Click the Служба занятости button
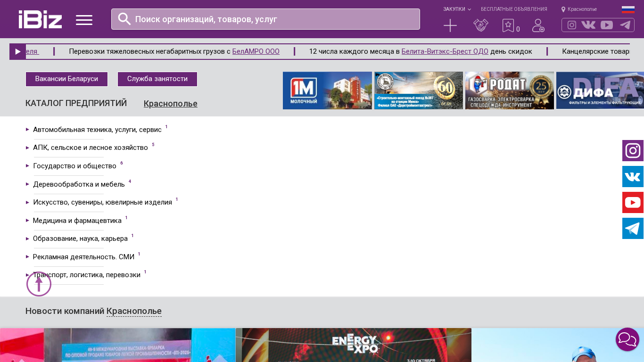This screenshot has width=644, height=362. coord(157,79)
